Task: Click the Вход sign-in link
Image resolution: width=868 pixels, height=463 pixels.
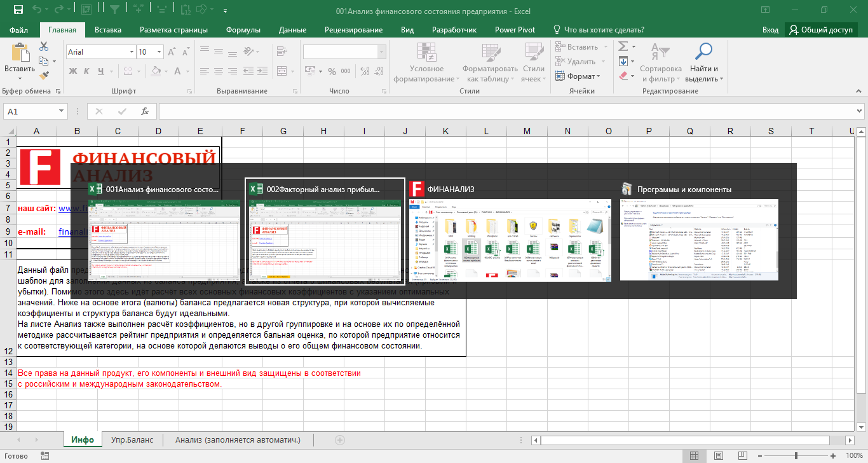Action: 770,30
